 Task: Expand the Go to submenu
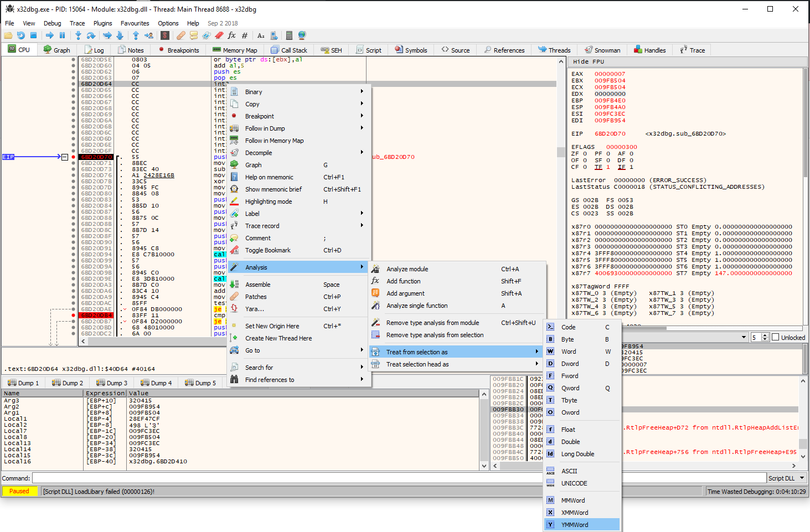click(x=299, y=350)
